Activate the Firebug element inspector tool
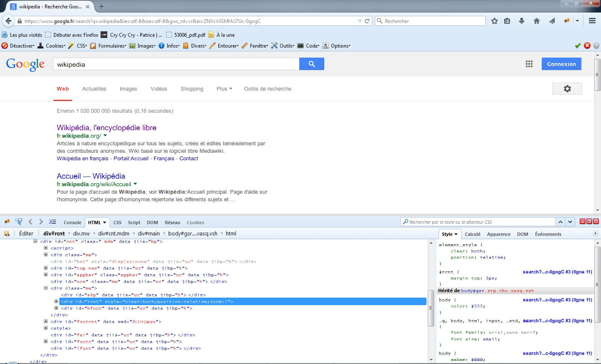This screenshot has width=601, height=364. pyautogui.click(x=19, y=222)
